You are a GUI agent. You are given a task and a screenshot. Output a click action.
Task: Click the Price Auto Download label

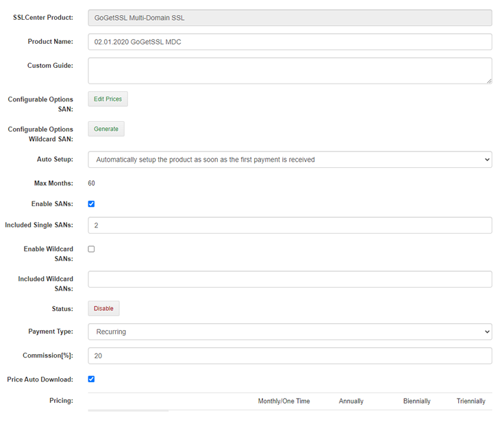40,380
